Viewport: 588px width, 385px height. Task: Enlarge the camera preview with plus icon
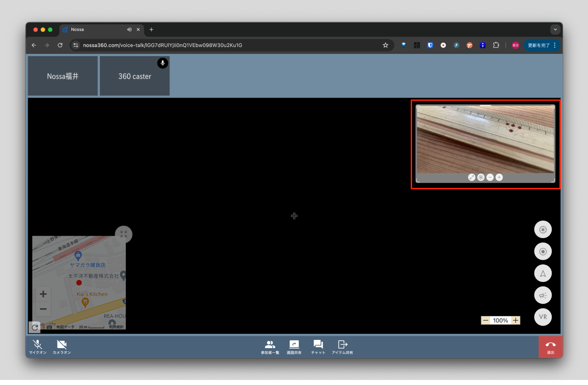click(499, 177)
